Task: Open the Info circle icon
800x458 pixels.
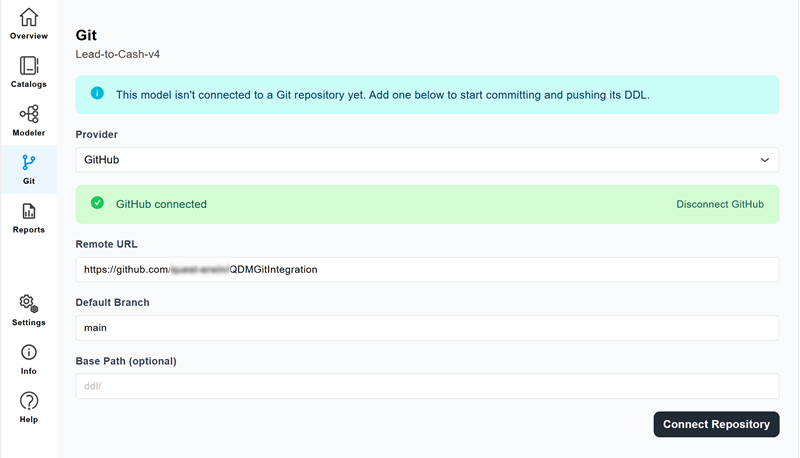Action: (x=29, y=352)
